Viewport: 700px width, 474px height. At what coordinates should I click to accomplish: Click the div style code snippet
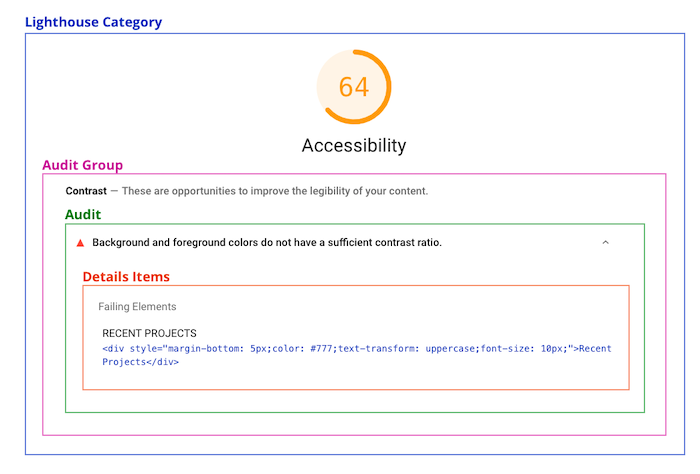pyautogui.click(x=357, y=355)
